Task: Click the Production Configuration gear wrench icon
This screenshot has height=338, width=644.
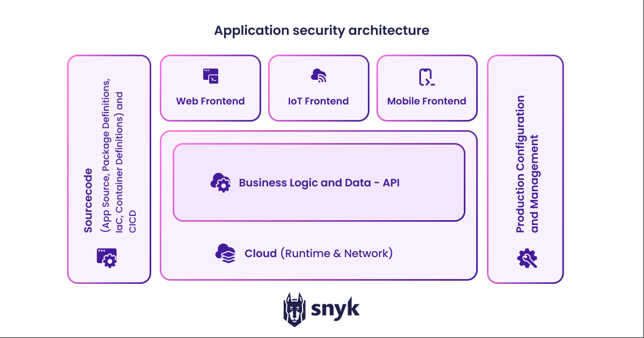Action: 527,258
